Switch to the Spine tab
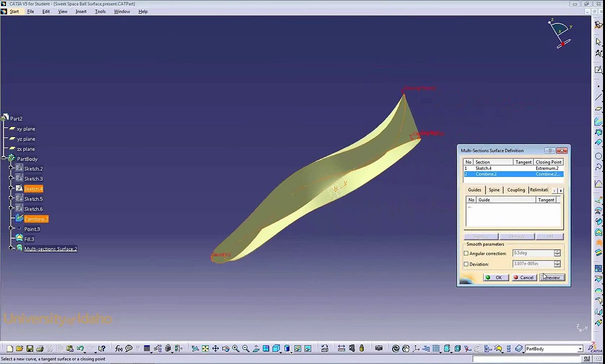Viewport: 605px width, 364px height. pyautogui.click(x=494, y=190)
